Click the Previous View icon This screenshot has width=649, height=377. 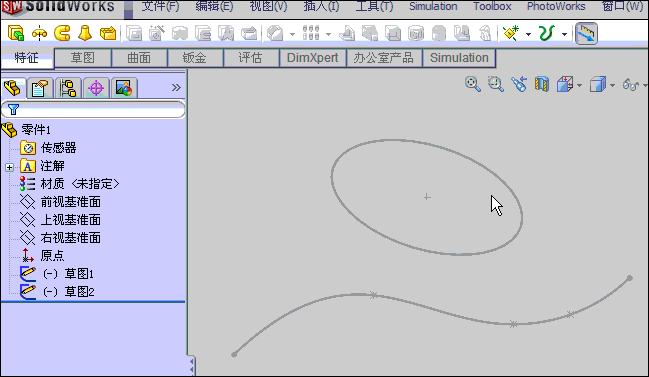518,84
